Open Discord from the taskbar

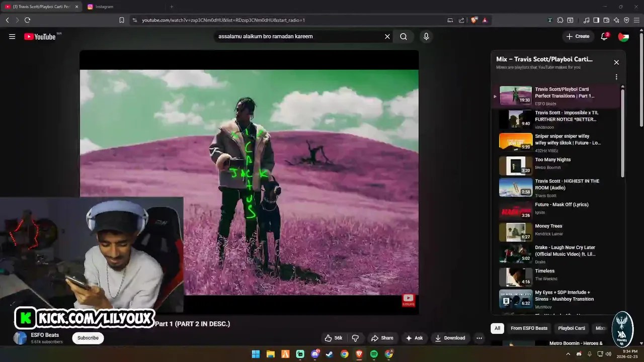[x=315, y=354]
